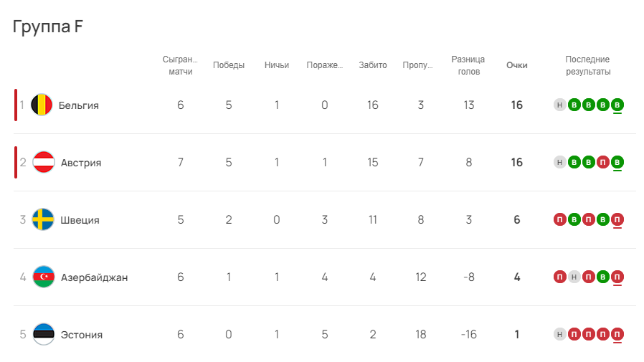Click the Разница голов column header
644x362 pixels.
pyautogui.click(x=468, y=65)
